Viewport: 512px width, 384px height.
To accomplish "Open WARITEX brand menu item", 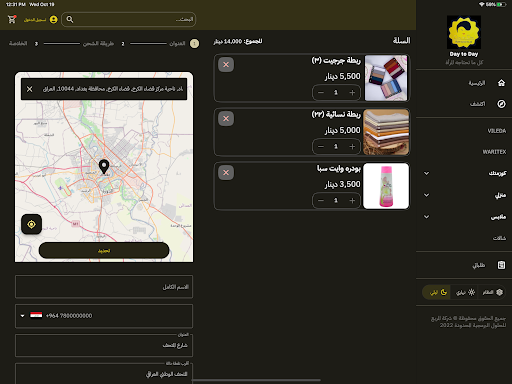I will click(x=494, y=152).
